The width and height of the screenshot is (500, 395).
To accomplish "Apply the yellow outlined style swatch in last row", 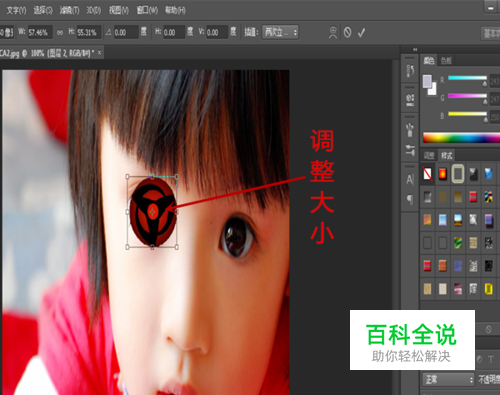I will coord(488,289).
